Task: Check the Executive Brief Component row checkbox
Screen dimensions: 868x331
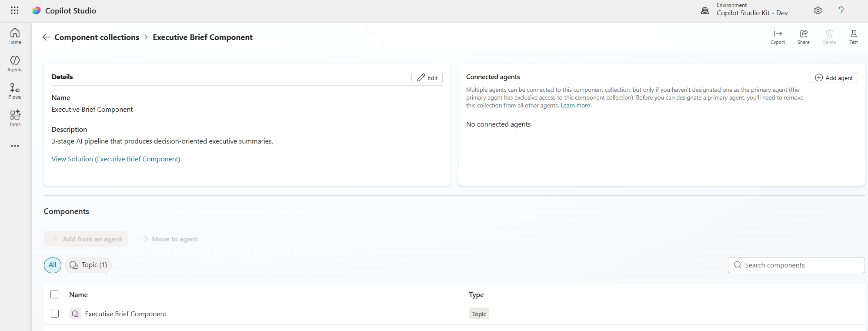Action: (55, 314)
